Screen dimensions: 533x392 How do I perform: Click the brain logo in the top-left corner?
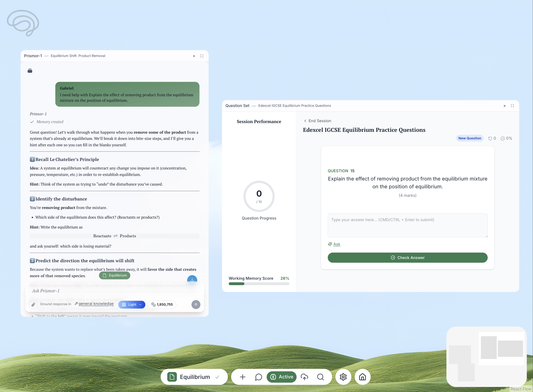23,23
